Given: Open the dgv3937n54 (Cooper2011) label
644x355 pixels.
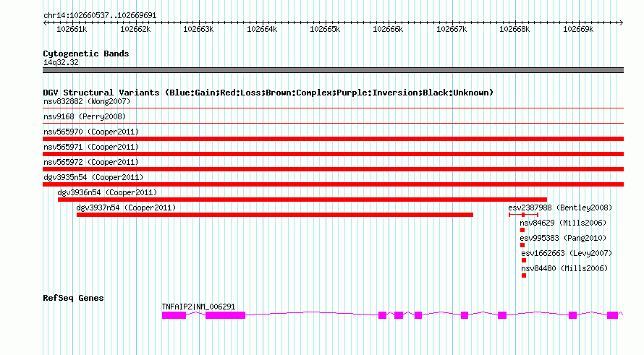Looking at the screenshot, I should coord(126,208).
